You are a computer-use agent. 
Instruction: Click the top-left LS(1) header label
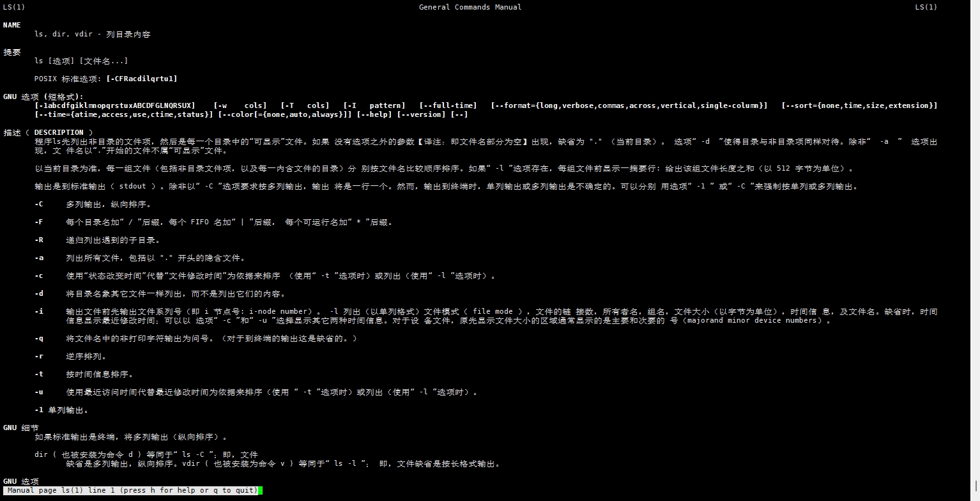point(13,7)
